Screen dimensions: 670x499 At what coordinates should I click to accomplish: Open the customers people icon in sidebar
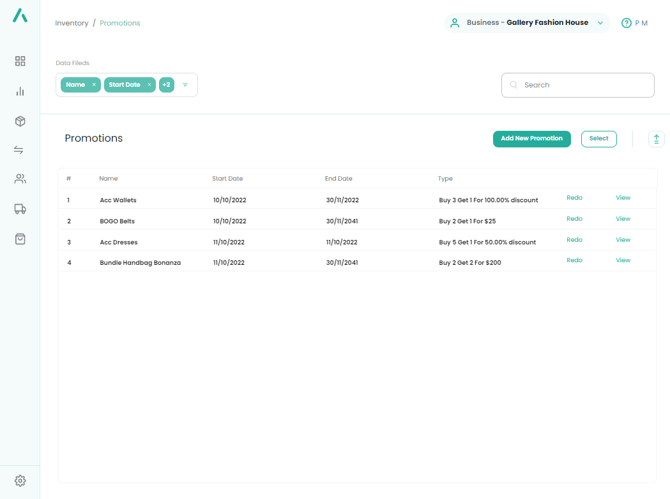click(20, 179)
